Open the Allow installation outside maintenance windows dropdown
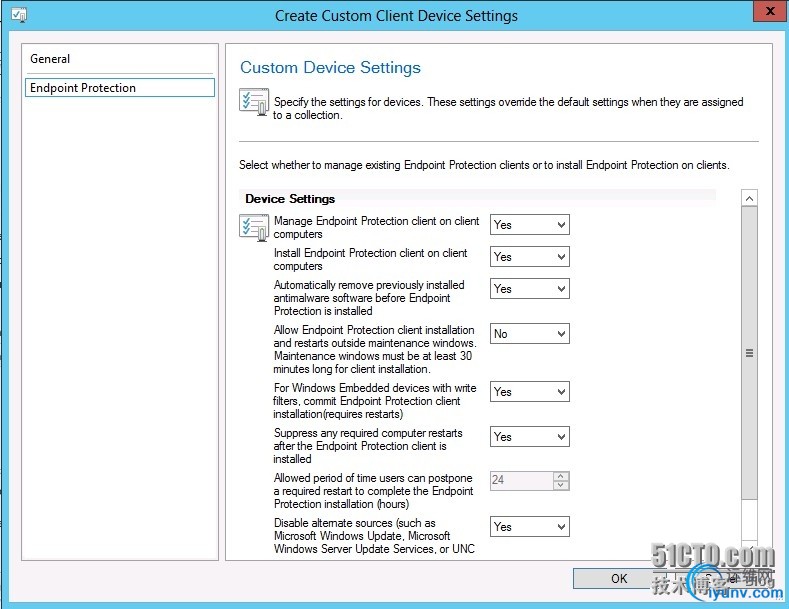The image size is (789, 609). 529,334
